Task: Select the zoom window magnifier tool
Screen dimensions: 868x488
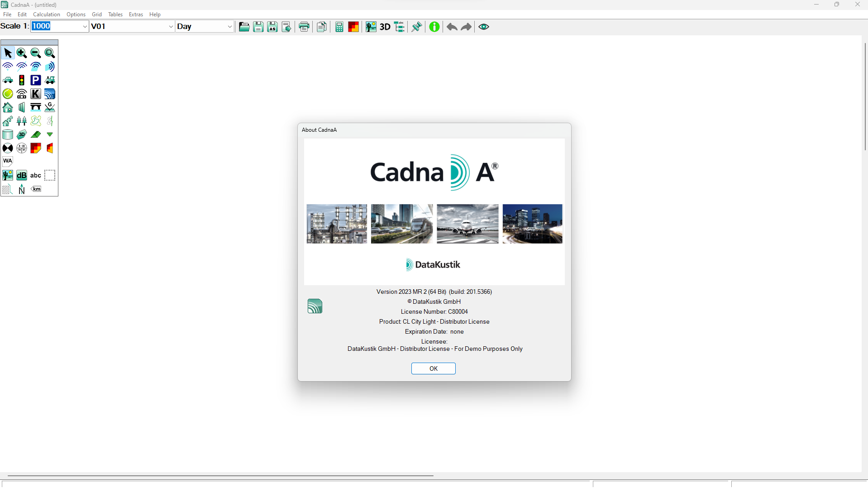Action: click(50, 53)
